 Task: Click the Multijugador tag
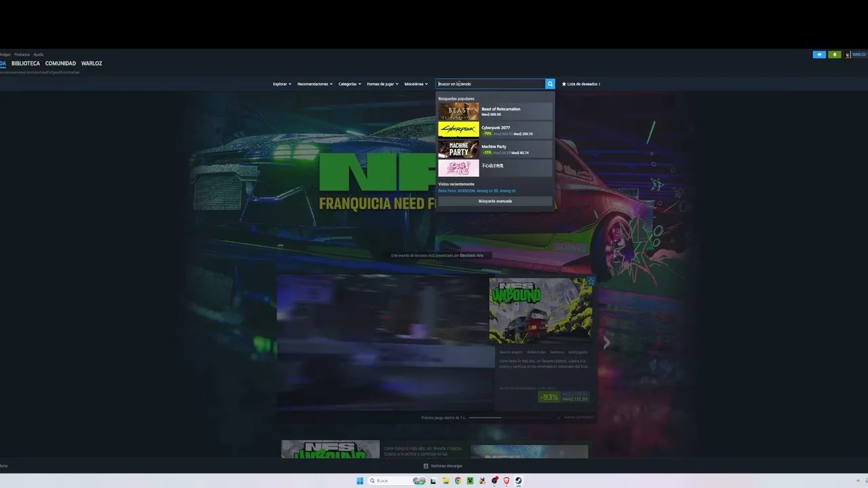click(x=578, y=352)
